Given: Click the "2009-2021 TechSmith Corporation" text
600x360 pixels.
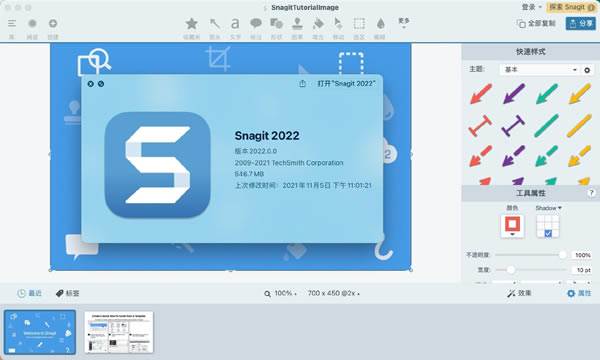Looking at the screenshot, I should (x=289, y=163).
